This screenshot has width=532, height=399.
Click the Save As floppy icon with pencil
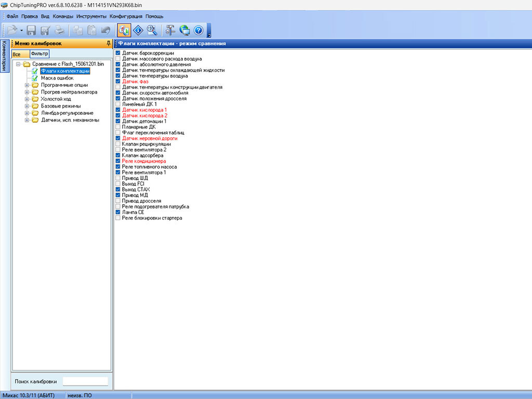pyautogui.click(x=45, y=31)
